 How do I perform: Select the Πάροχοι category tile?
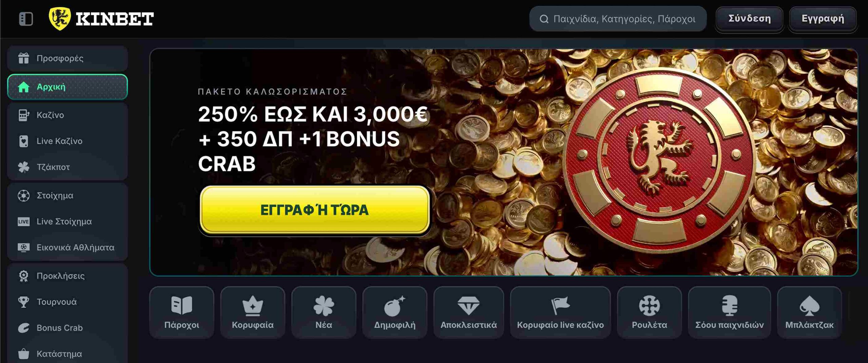point(182,312)
